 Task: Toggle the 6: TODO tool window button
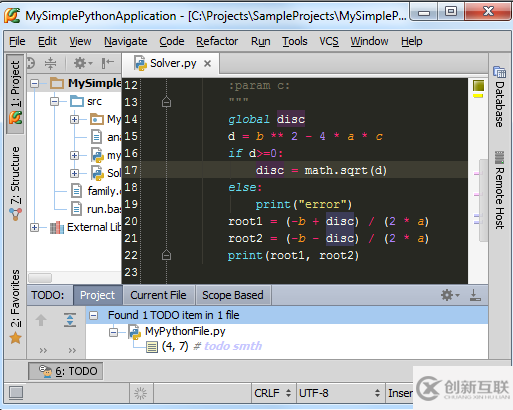coord(66,371)
